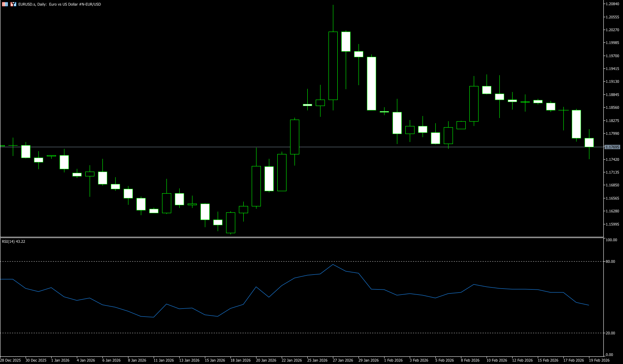The width and height of the screenshot is (623, 364).
Task: Click the highest peak of the RSI line
Action: tap(333, 264)
